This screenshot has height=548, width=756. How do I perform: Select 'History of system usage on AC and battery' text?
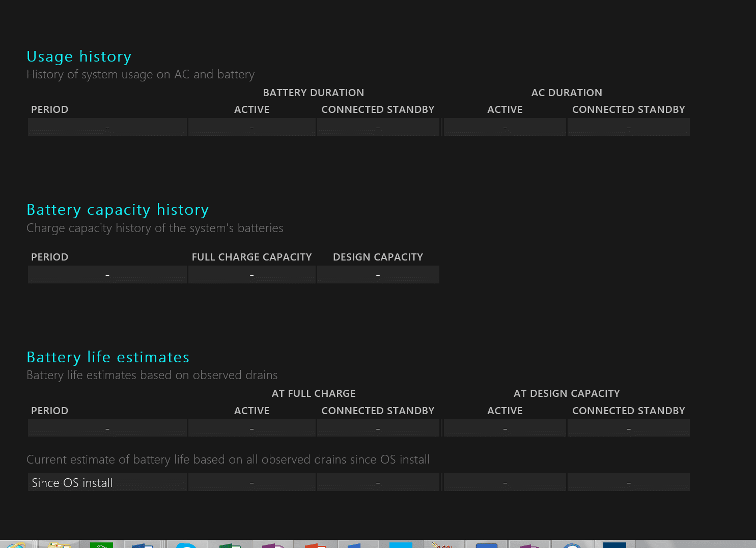coord(141,74)
